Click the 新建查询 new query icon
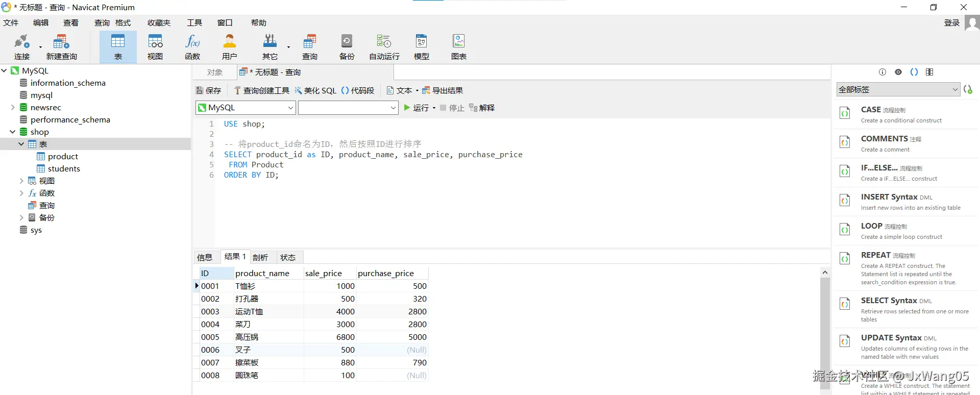This screenshot has height=395, width=980. 61,47
